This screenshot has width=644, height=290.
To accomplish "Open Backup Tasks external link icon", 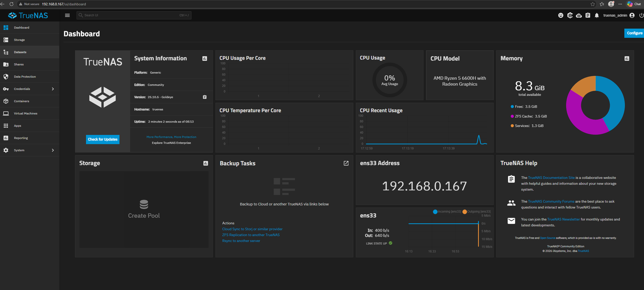I will [346, 163].
